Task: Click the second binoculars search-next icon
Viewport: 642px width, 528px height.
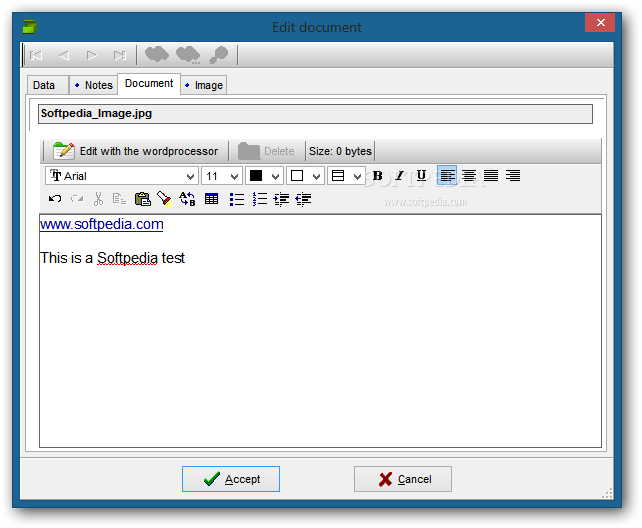Action: point(188,55)
